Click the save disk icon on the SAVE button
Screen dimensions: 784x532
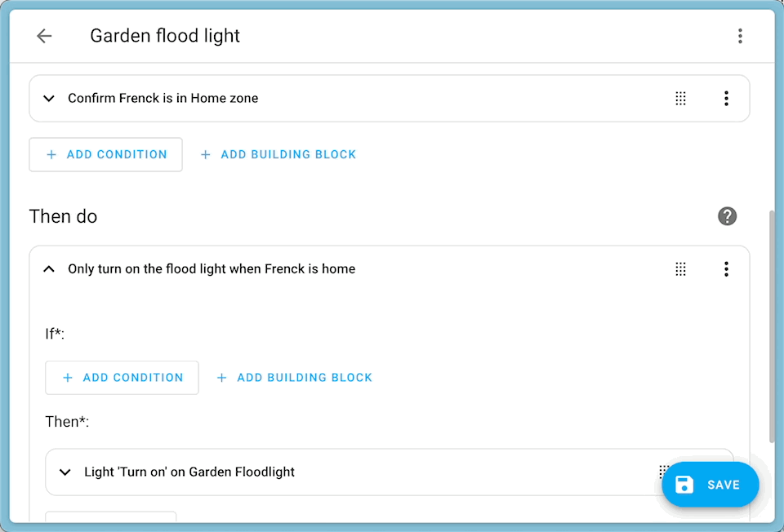pyautogui.click(x=684, y=484)
